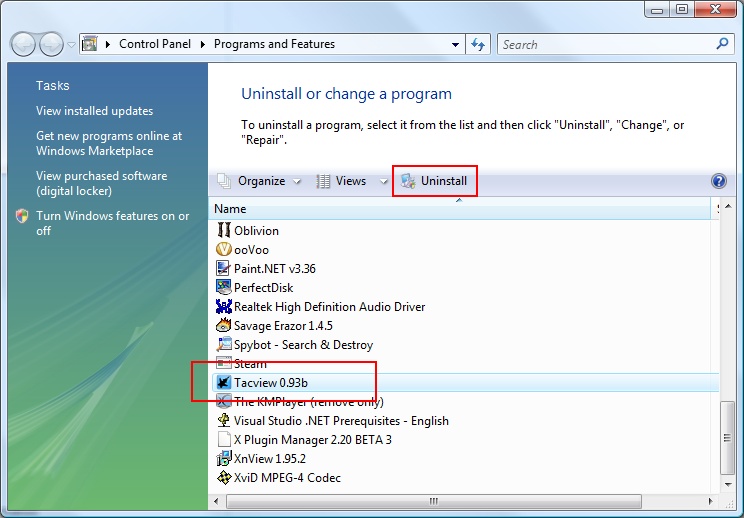Click the horizontal scrollbar right arrow
The image size is (744, 518).
pos(710,501)
